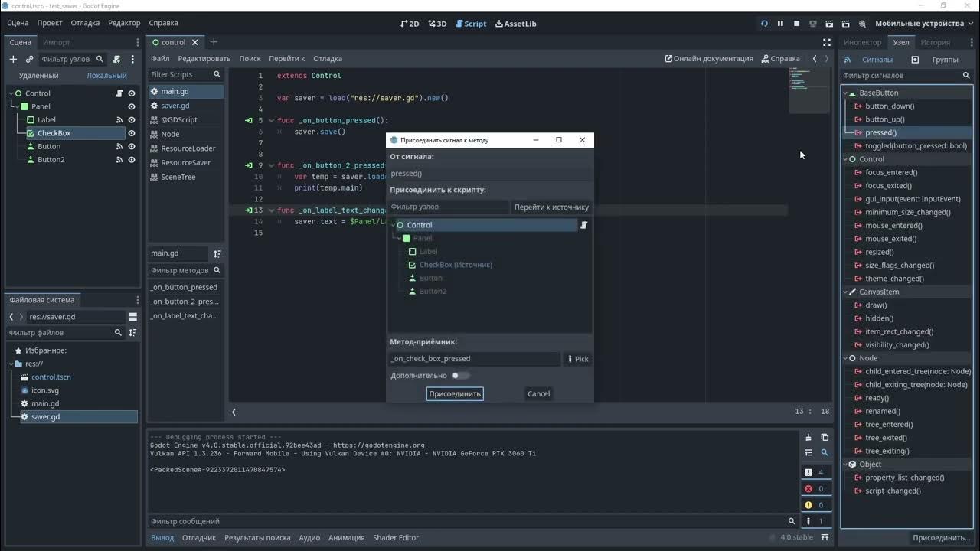
Task: Toggle visibility of the Panel node
Action: (132, 107)
